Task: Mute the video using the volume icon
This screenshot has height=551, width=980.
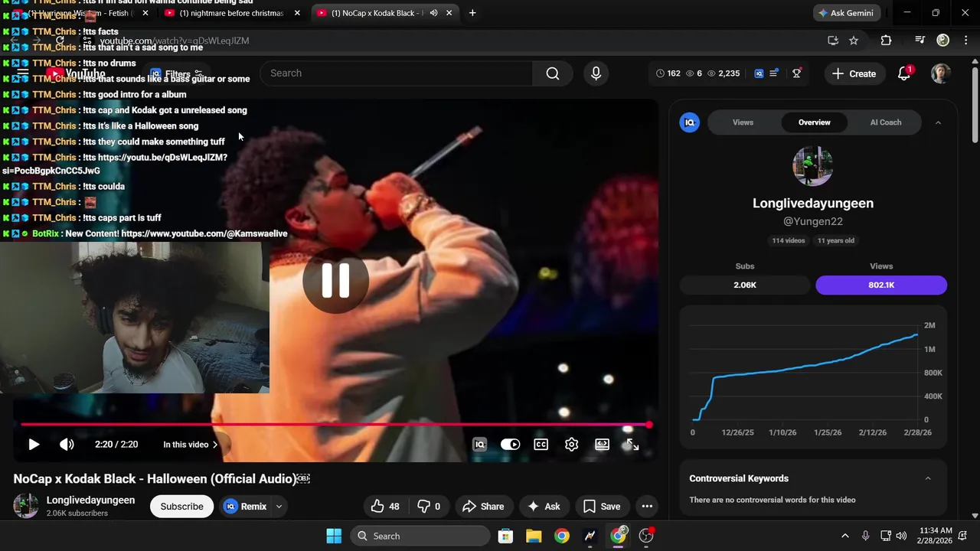Action: pos(67,445)
